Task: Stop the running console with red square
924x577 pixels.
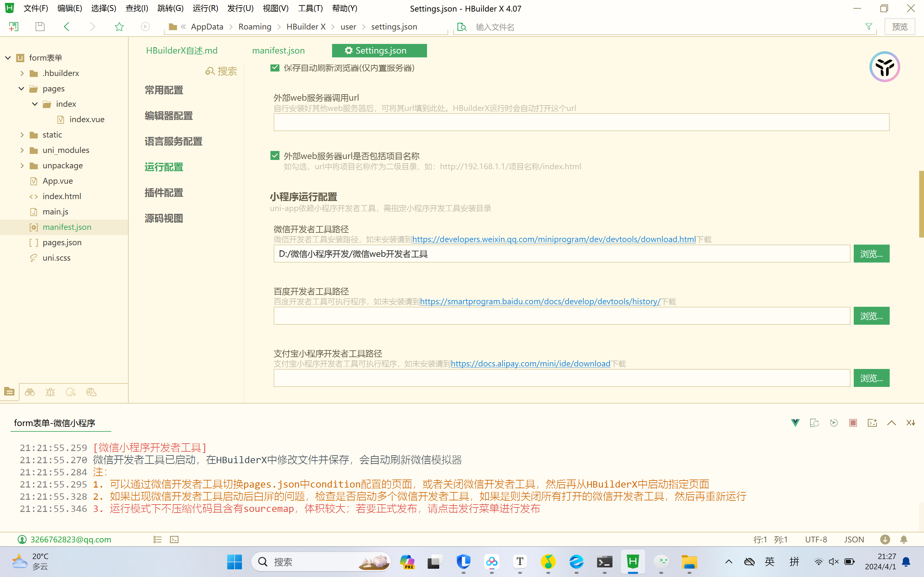Action: tap(852, 423)
